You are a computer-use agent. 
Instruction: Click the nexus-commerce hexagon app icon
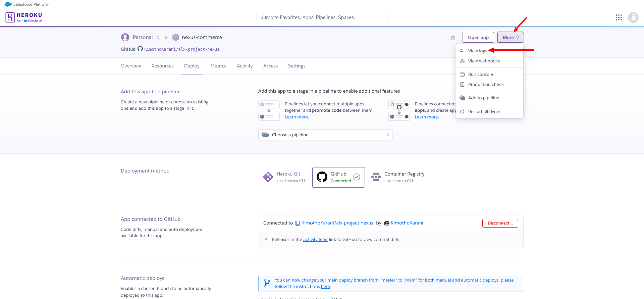(x=176, y=37)
